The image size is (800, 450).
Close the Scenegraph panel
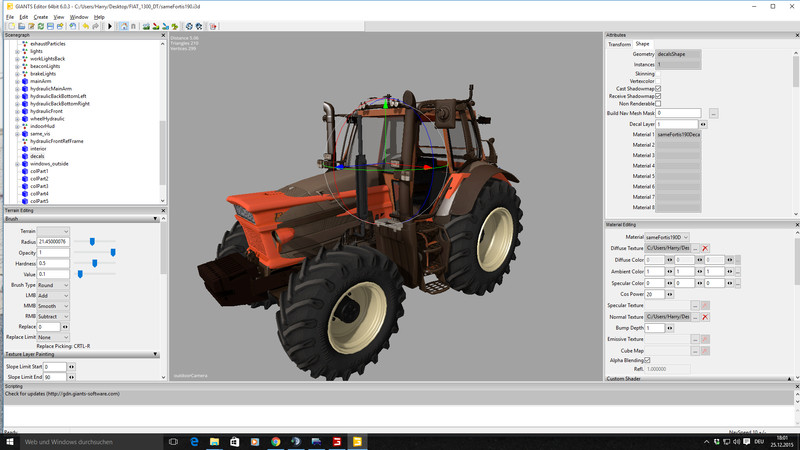click(x=163, y=36)
